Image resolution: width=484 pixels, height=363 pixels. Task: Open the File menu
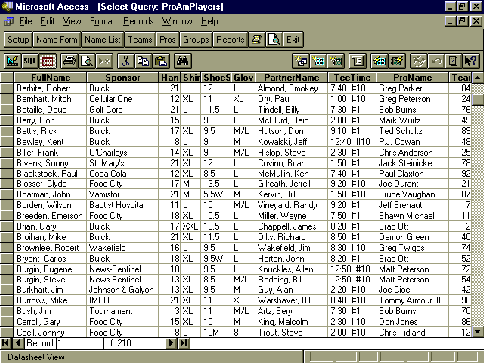(25, 21)
